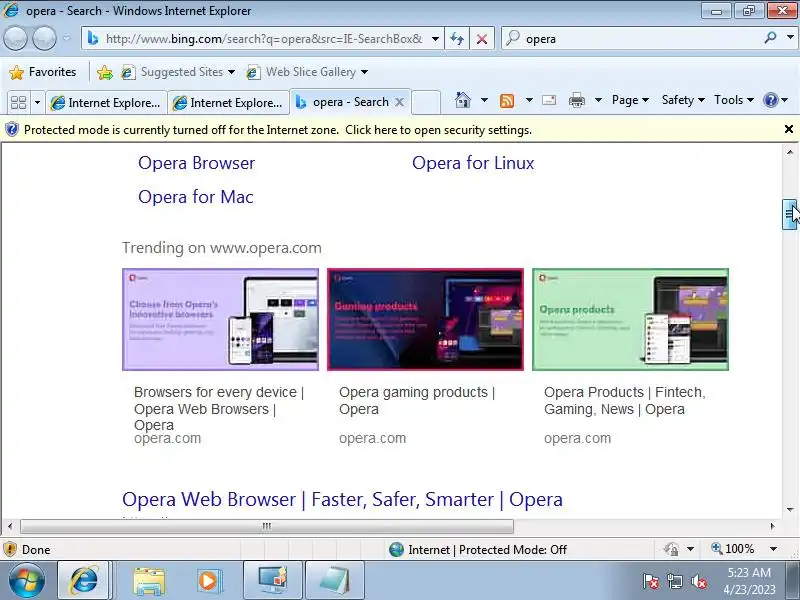This screenshot has height=600, width=800.
Task: Switch to first Internet Explorer tab
Action: click(106, 103)
